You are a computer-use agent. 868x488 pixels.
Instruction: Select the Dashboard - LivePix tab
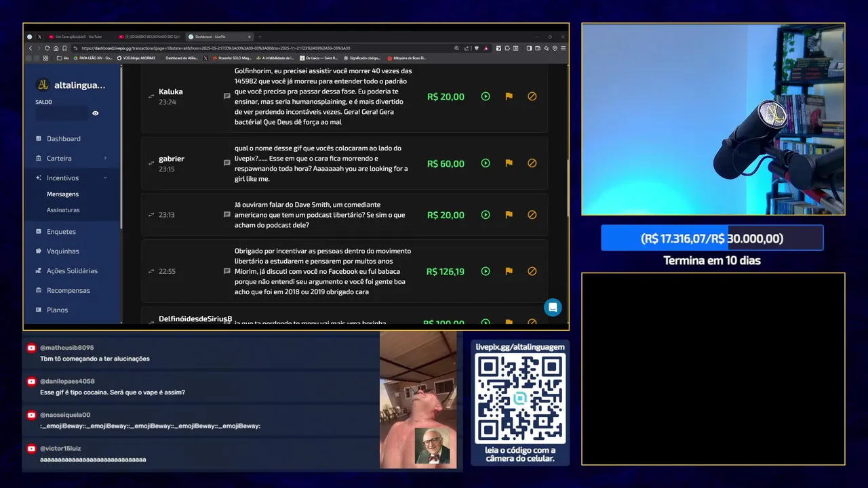219,37
